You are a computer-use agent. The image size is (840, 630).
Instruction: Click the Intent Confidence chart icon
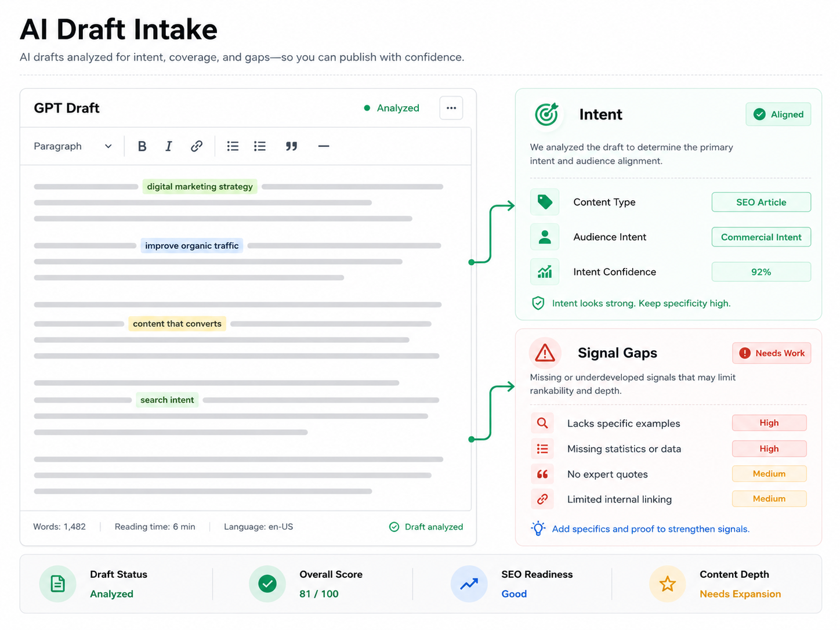click(x=545, y=271)
